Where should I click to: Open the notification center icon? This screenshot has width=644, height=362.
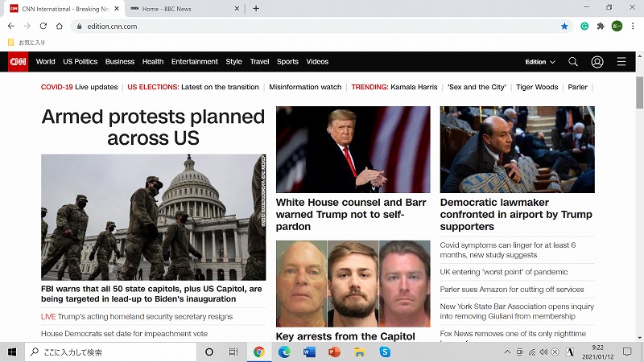coord(627,352)
